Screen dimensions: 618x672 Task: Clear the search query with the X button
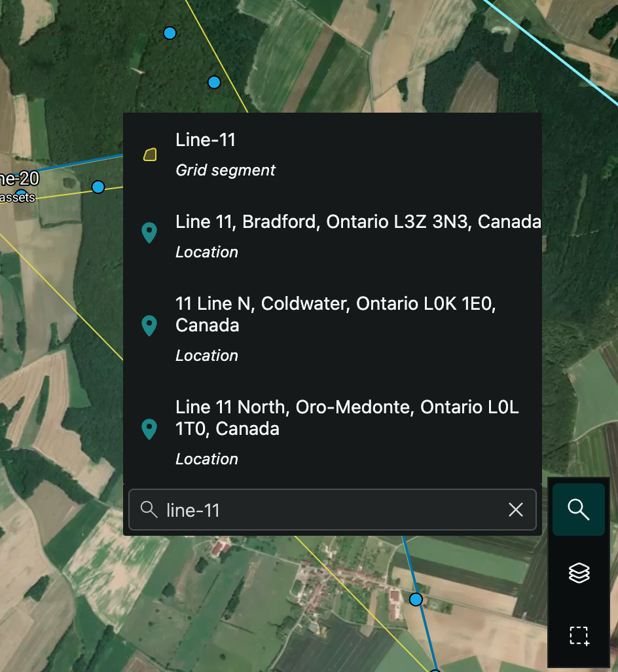point(516,510)
